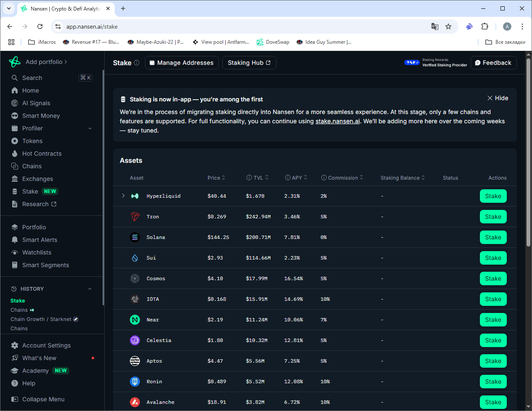532x411 pixels.
Task: Click the Help question mark icon
Action: 15,383
